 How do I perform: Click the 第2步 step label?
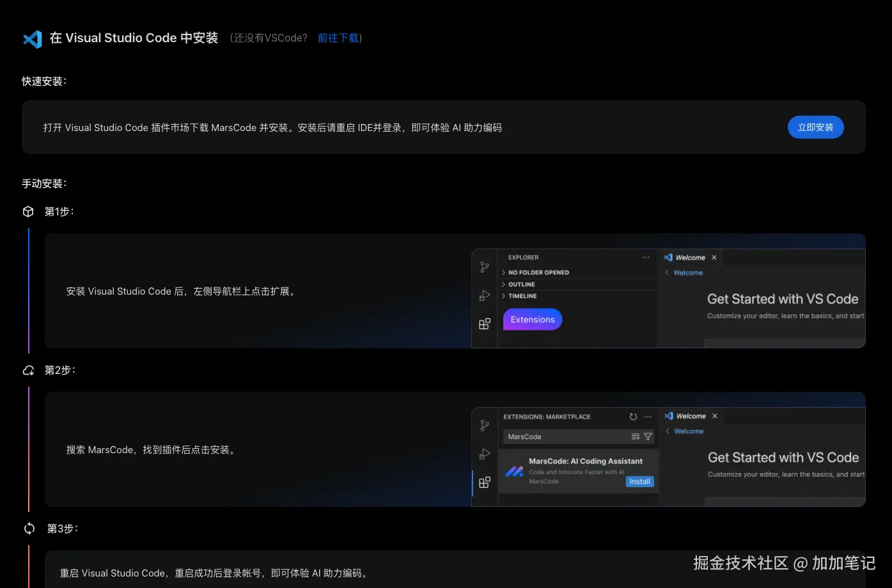click(59, 370)
